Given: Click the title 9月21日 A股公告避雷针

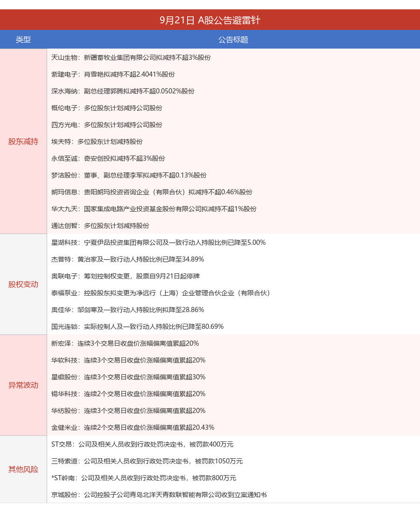Looking at the screenshot, I should pos(210,20).
